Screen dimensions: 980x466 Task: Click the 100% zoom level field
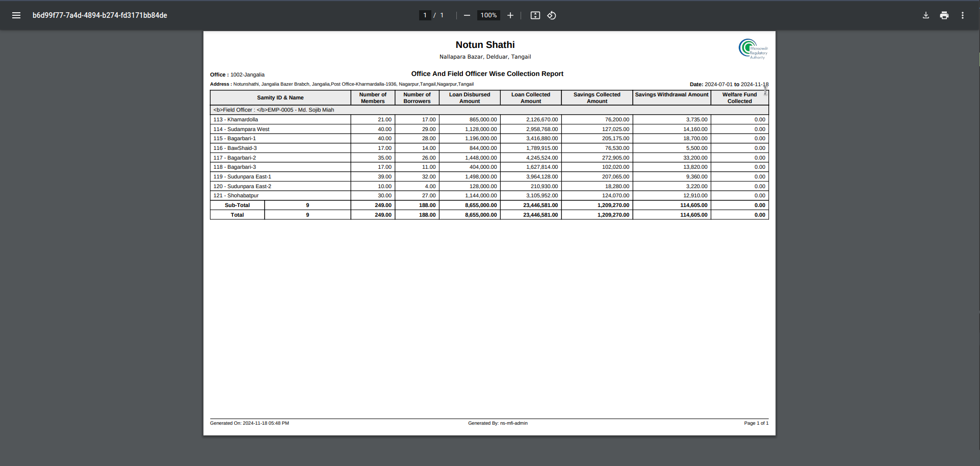(x=488, y=15)
